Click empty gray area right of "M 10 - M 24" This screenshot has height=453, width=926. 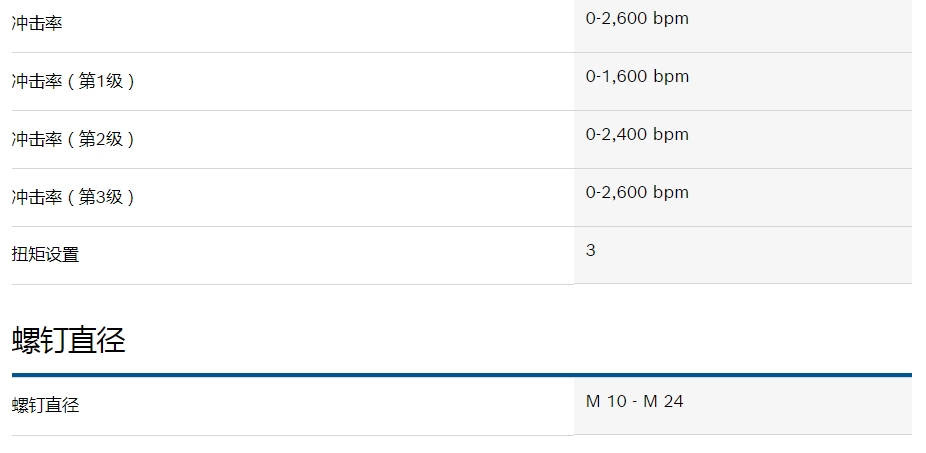pyautogui.click(x=800, y=405)
